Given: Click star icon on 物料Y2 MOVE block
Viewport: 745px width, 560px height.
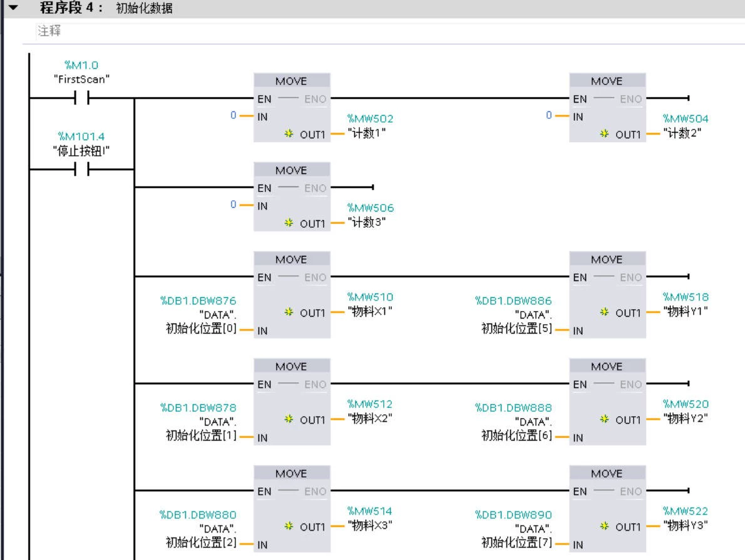Looking at the screenshot, I should (604, 419).
